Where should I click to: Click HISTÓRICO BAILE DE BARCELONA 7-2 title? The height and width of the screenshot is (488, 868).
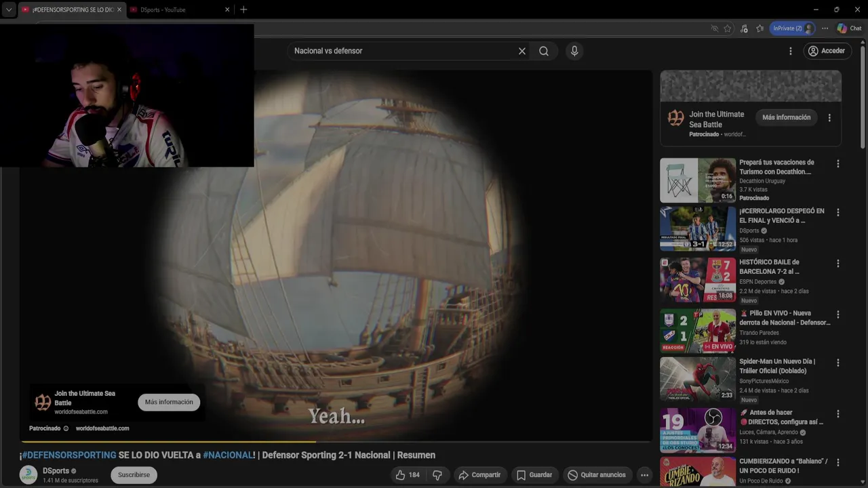tap(770, 266)
